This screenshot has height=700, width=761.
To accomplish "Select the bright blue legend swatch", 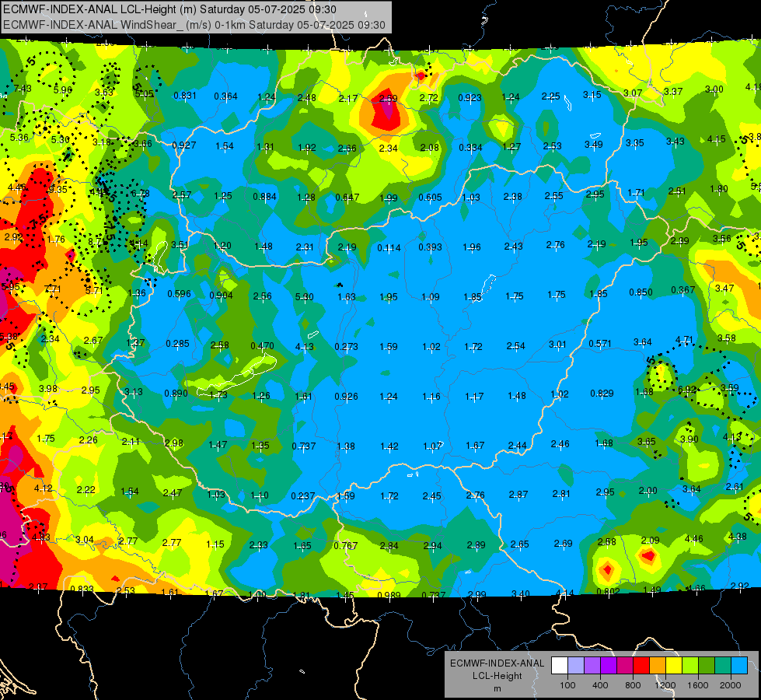I will (740, 665).
